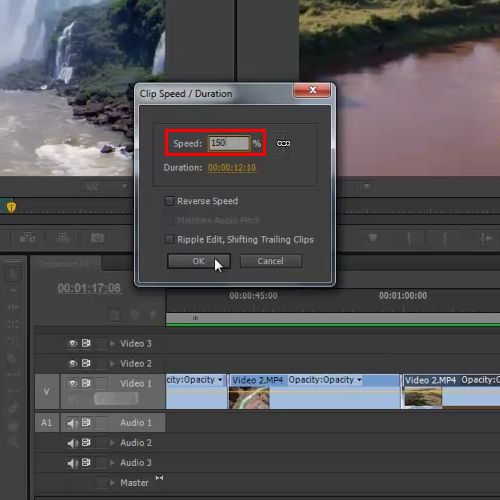Click the small icon right of Master
Image resolution: width=500 pixels, height=500 pixels.
(x=159, y=478)
